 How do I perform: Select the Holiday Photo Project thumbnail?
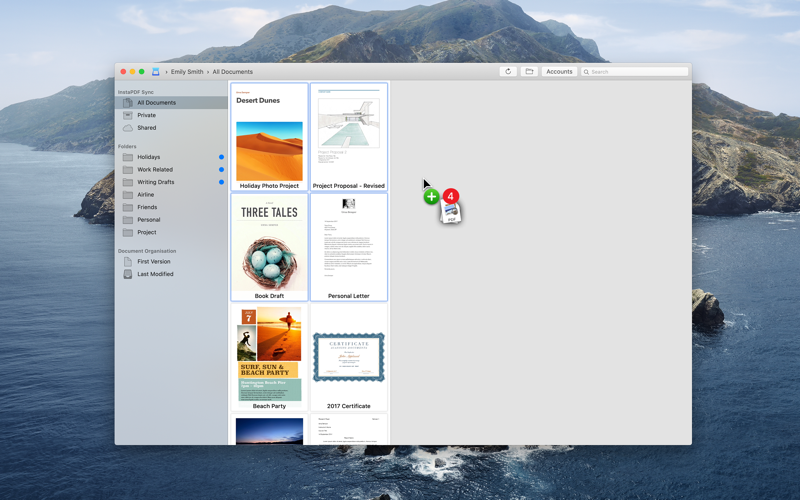point(269,137)
